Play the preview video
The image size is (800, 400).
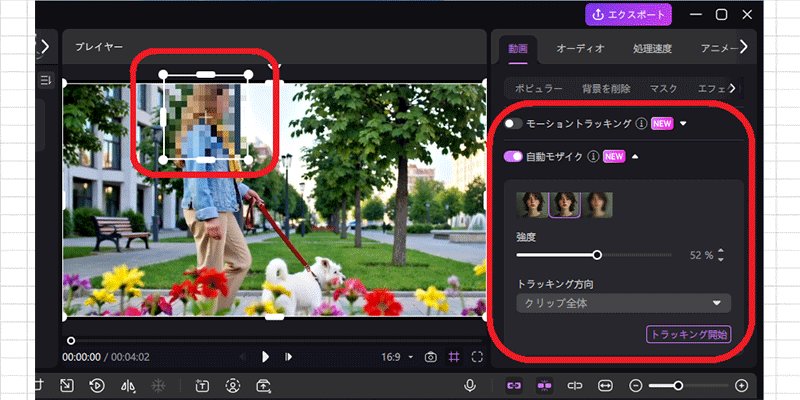[x=265, y=357]
